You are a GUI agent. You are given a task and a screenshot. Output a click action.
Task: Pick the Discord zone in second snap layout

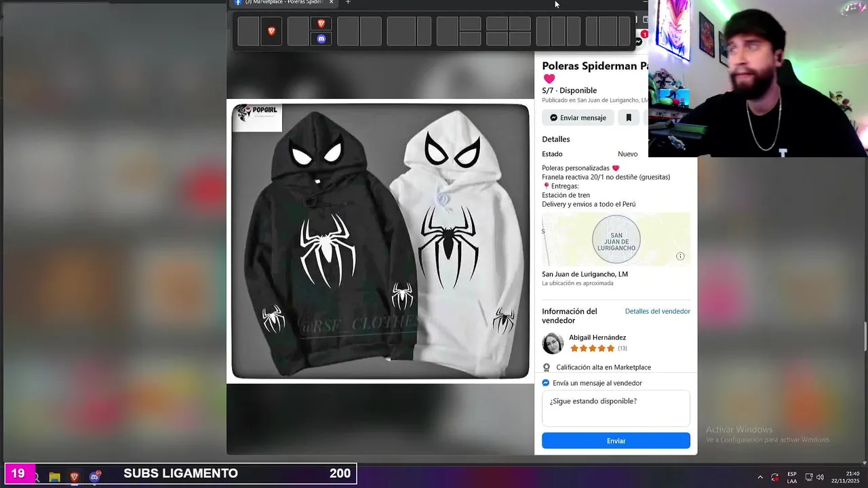pyautogui.click(x=321, y=39)
